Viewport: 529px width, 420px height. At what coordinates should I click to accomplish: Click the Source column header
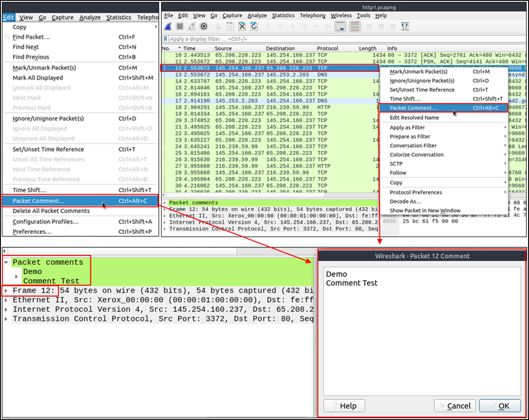coord(240,48)
